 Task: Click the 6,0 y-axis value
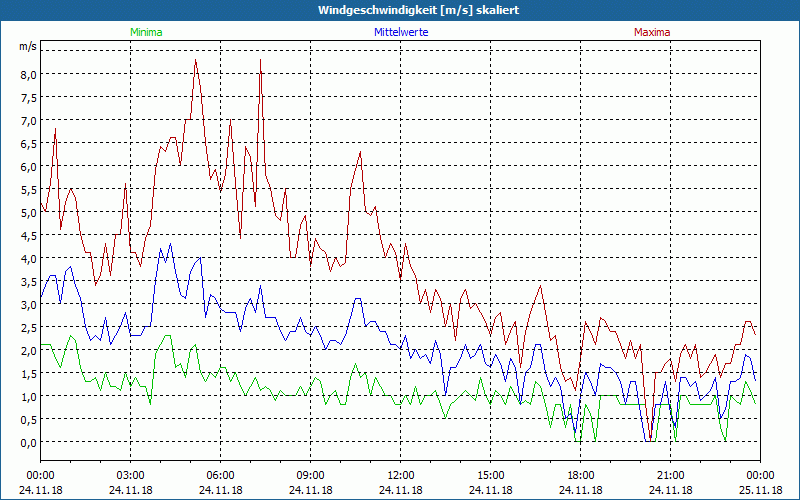pos(28,166)
